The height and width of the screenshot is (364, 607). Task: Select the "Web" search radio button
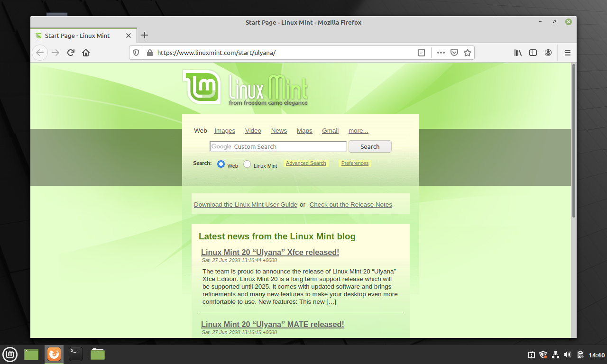(221, 163)
